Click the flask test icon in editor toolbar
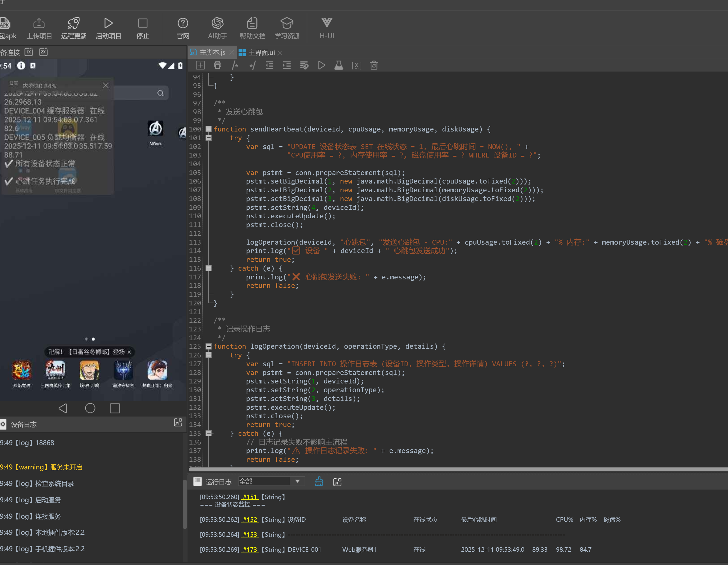Screen dimensions: 728x565 (339, 65)
